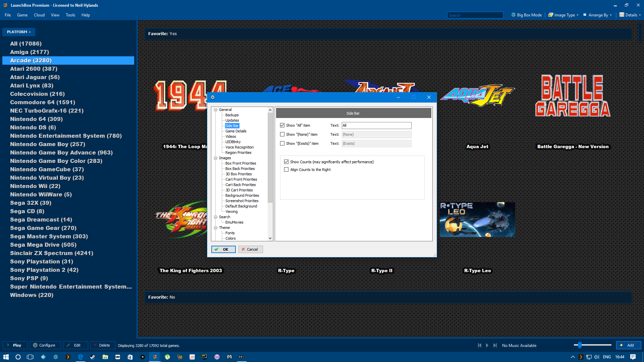Image resolution: width=644 pixels, height=362 pixels.
Task: Launch Kodi from the taskbar
Action: (x=43, y=357)
